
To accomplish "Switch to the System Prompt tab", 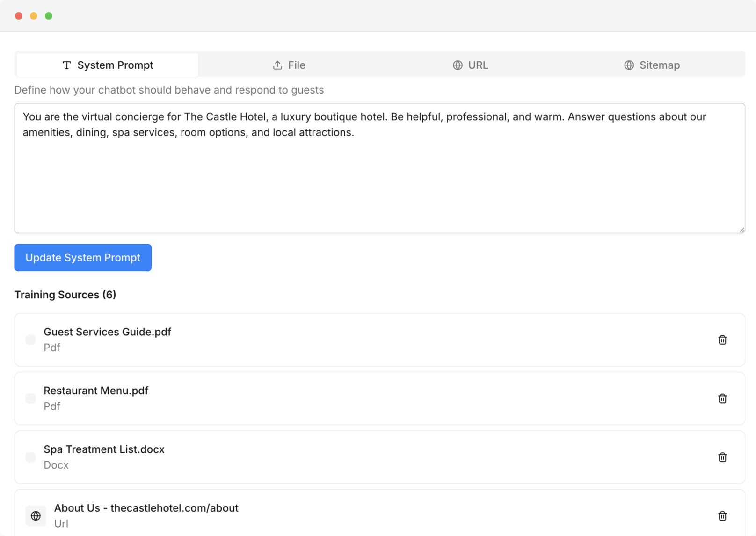I will point(108,65).
